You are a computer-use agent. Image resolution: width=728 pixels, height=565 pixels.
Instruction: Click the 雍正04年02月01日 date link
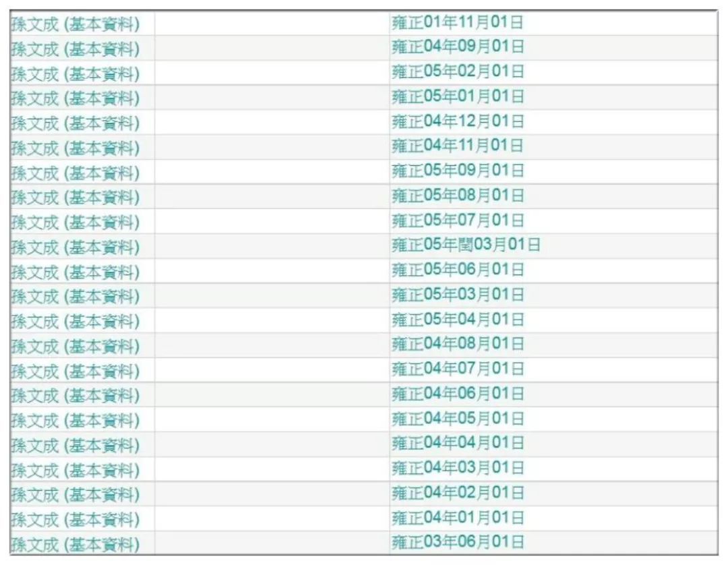tap(458, 493)
